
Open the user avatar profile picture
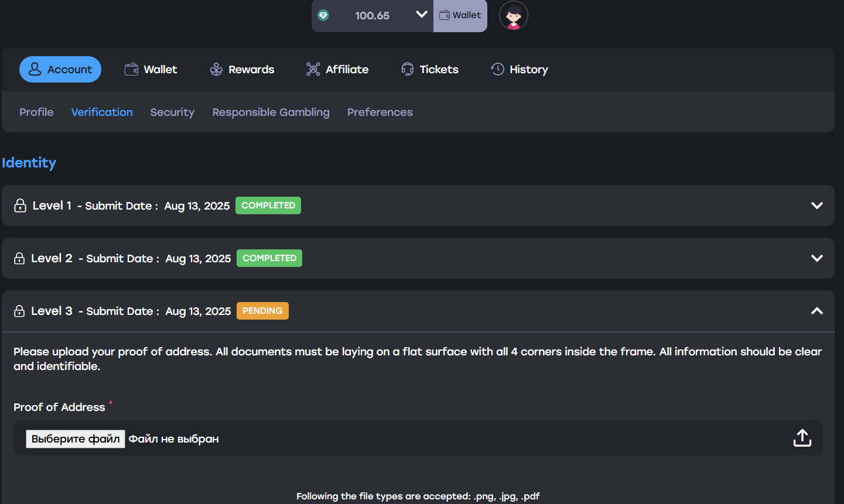click(514, 16)
